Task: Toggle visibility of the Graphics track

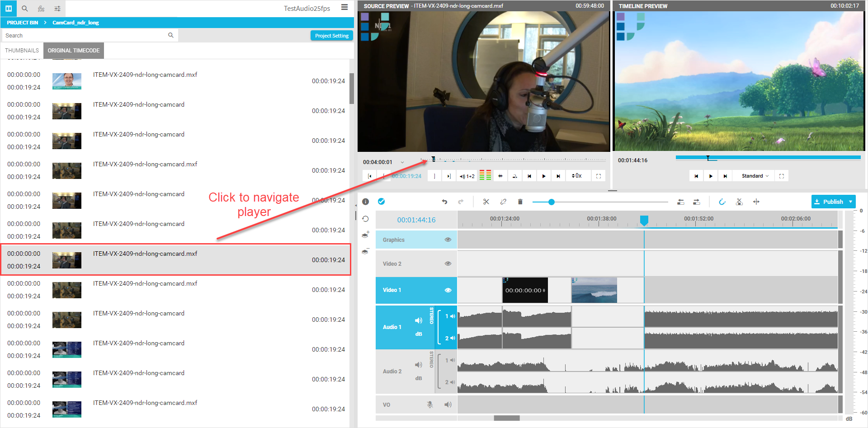Action: (x=448, y=240)
